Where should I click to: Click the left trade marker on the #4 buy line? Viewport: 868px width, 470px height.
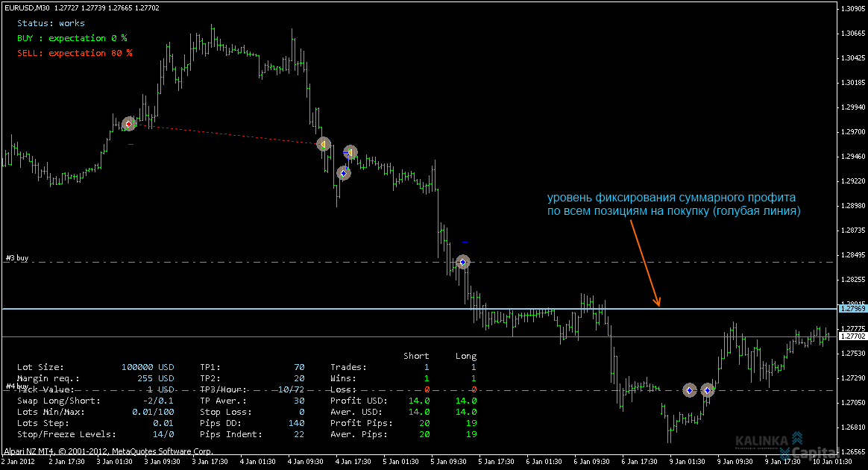click(689, 390)
